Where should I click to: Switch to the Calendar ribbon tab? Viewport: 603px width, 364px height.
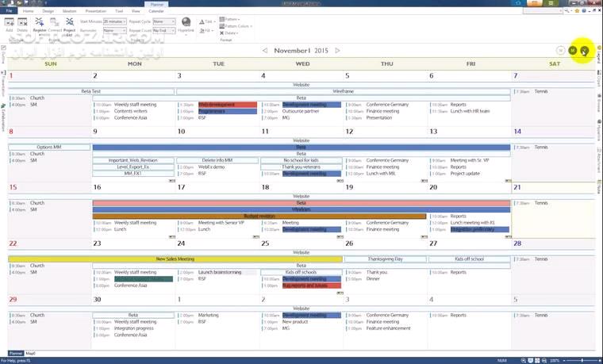[156, 11]
